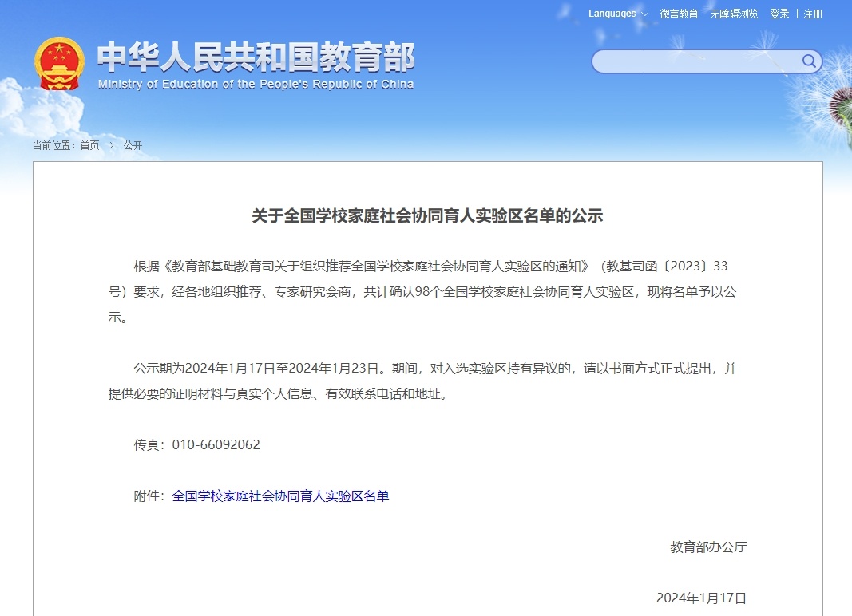852x616 pixels.
Task: Click the fax number 010-66092062
Action: pos(216,444)
